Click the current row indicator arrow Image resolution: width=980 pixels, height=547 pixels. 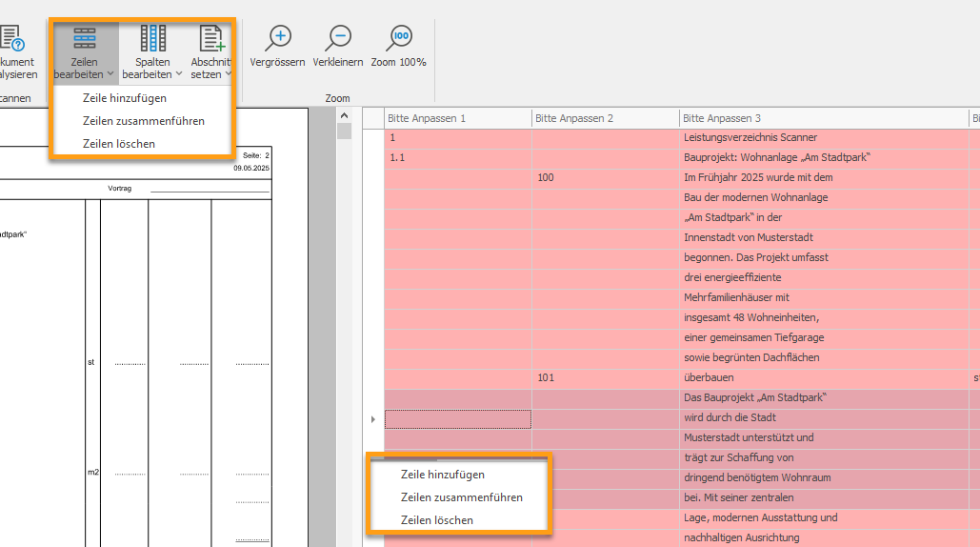(x=373, y=419)
